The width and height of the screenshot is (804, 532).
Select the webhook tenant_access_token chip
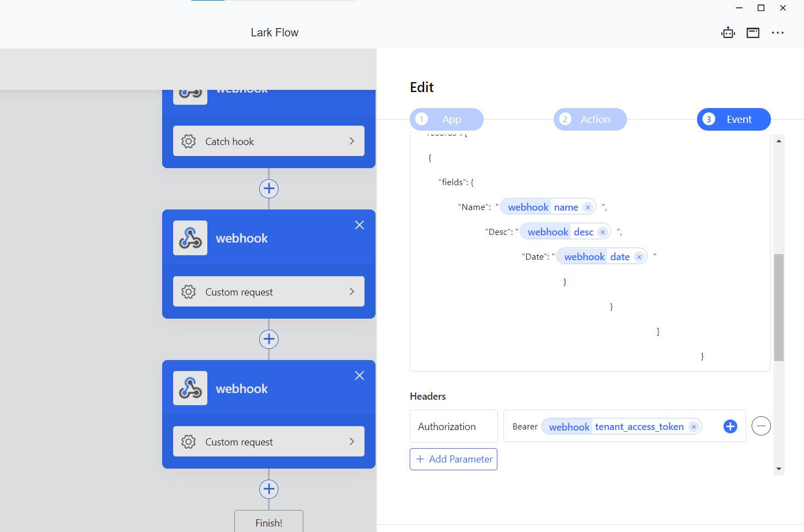[621, 427]
